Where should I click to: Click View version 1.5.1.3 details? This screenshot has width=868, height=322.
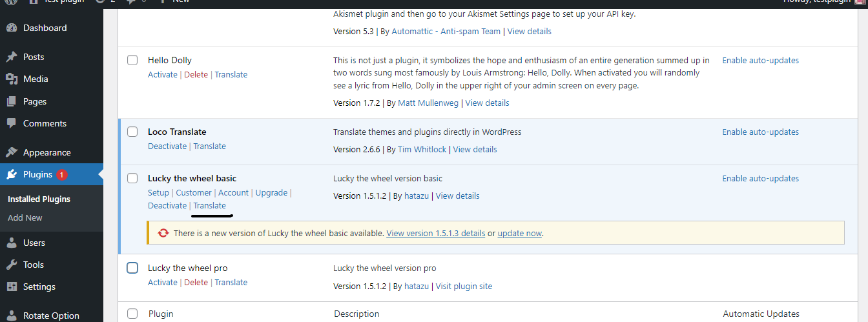point(436,233)
